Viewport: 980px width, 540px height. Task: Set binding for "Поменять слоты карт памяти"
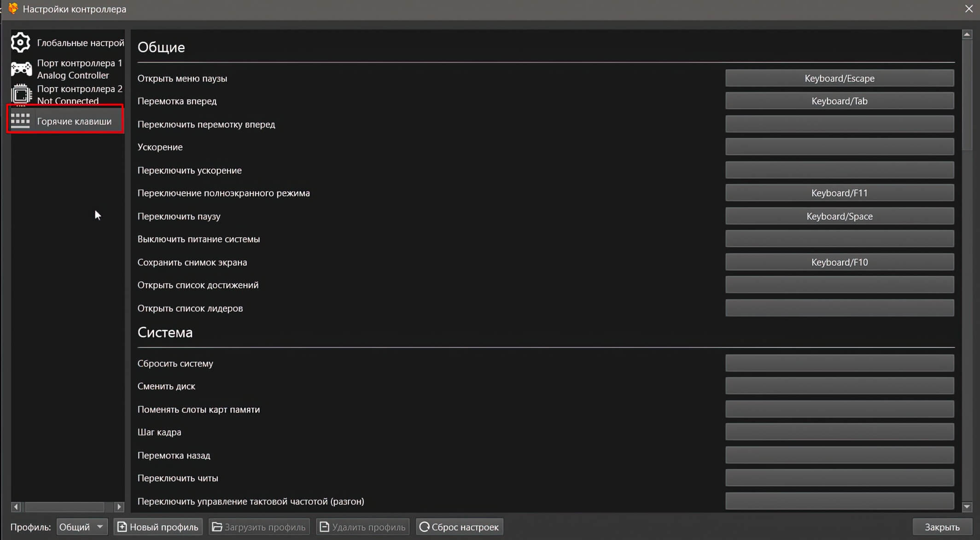(840, 409)
